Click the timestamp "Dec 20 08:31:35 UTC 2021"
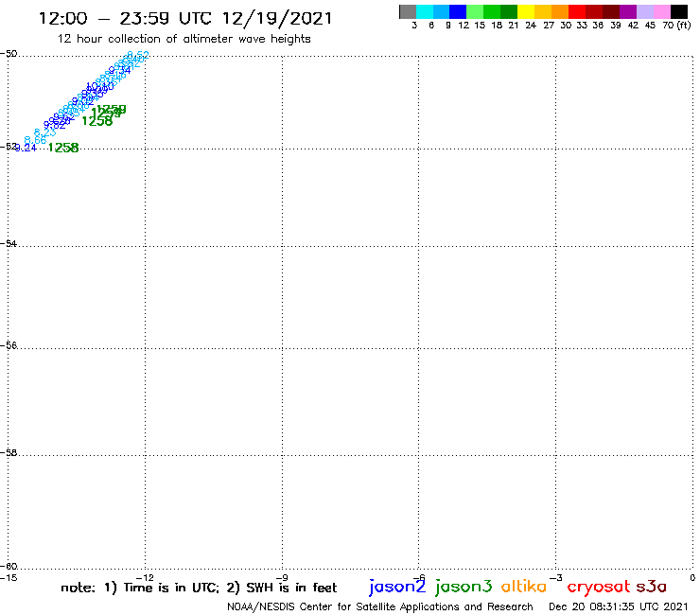Screen dimensions: 700x615 click(619, 607)
